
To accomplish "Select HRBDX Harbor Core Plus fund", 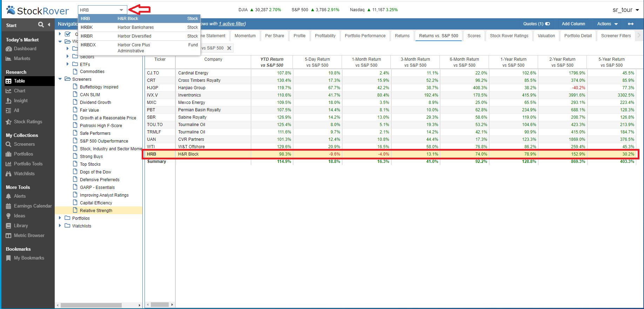I will pyautogui.click(x=139, y=48).
